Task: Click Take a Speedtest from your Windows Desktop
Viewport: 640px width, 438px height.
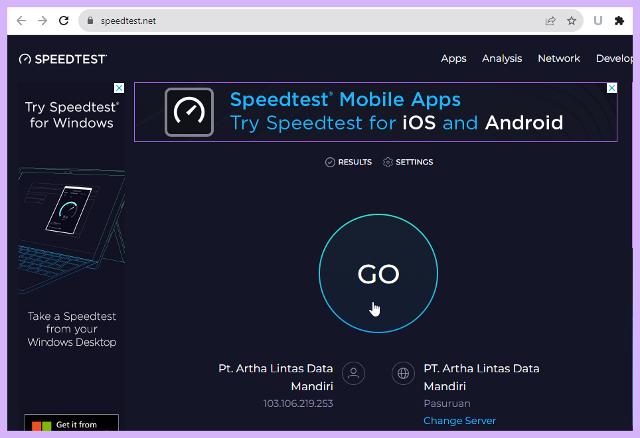Action: coord(72,329)
